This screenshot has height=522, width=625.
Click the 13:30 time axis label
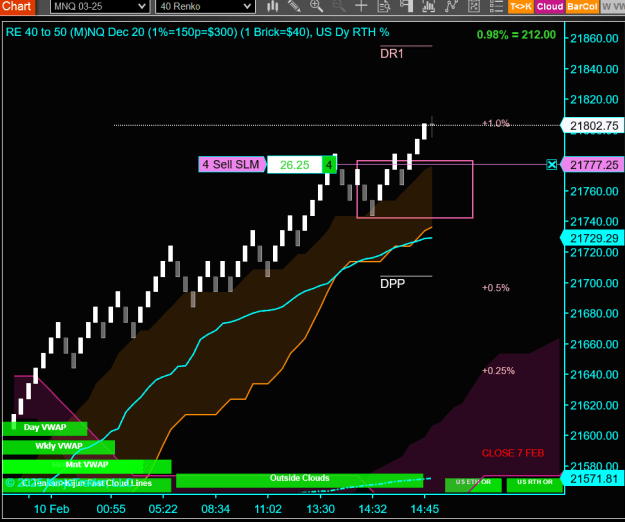click(320, 509)
